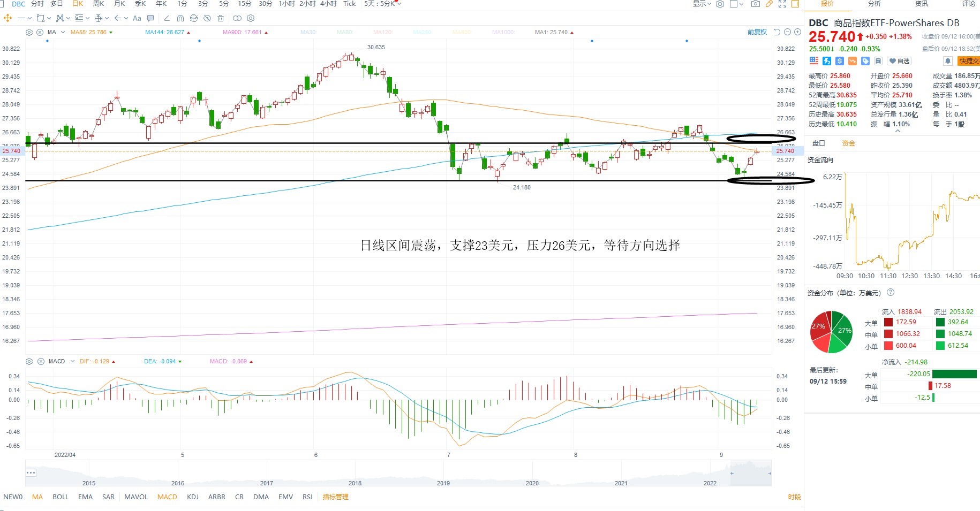Select the rectangle shape drawing tool
The height and width of the screenshot is (511, 980).
(x=41, y=18)
